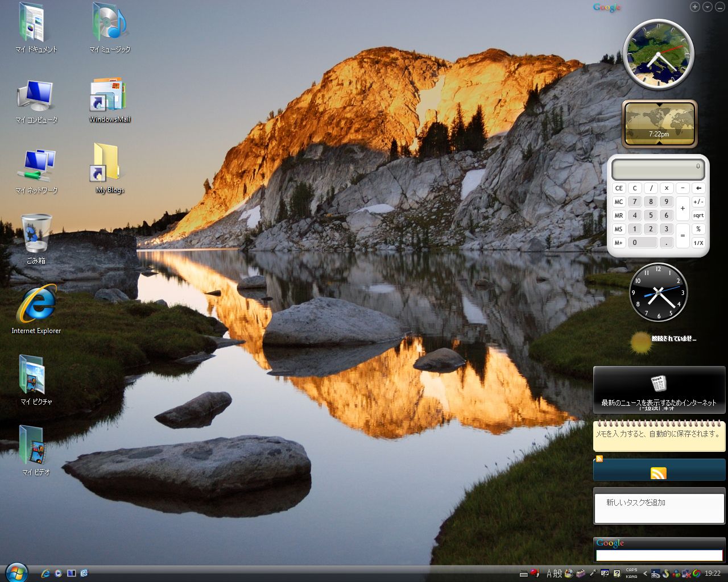Click the calculator multiply button
The image size is (728, 582).
click(667, 188)
